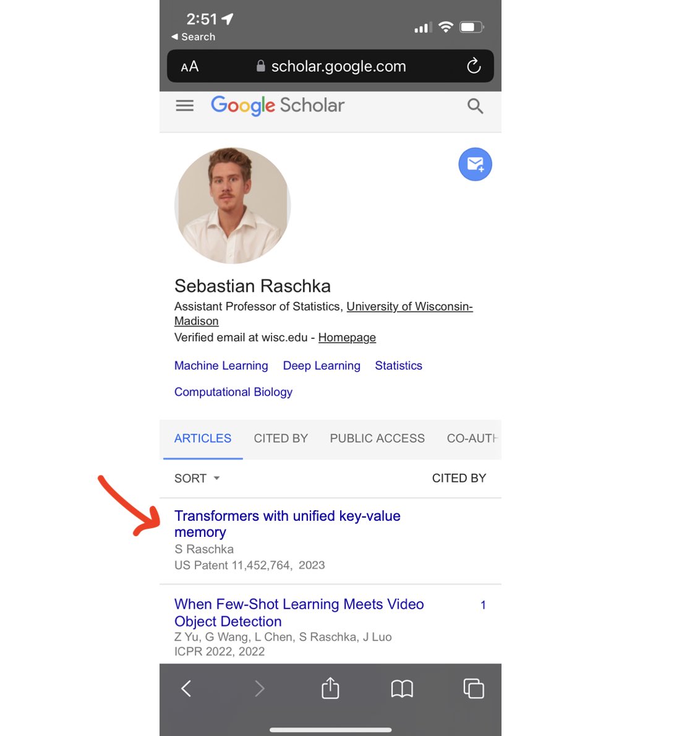
Task: Open the Transformers with unified key-value memory article
Action: pyautogui.click(x=287, y=524)
